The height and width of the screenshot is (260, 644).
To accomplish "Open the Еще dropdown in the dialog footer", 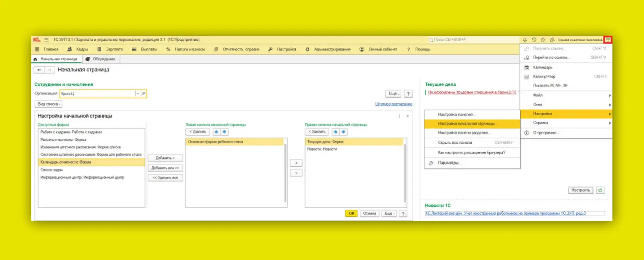I will point(389,213).
